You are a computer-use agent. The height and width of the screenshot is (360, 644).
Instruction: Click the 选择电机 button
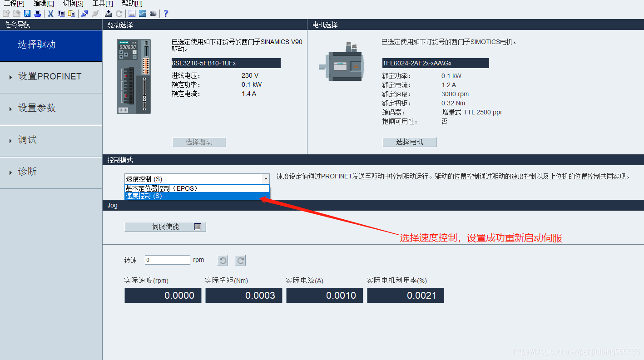click(x=410, y=142)
